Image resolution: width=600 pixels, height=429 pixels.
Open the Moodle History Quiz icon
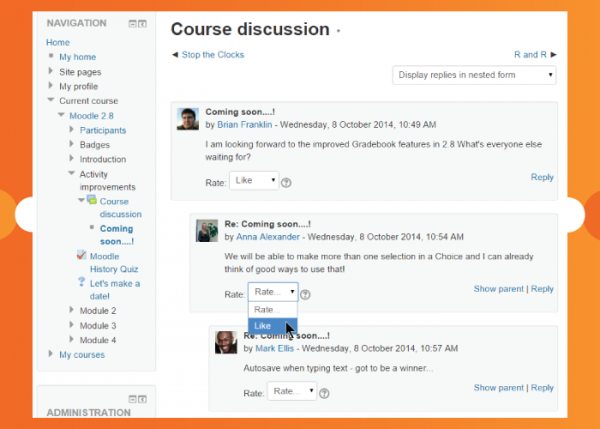coord(81,255)
